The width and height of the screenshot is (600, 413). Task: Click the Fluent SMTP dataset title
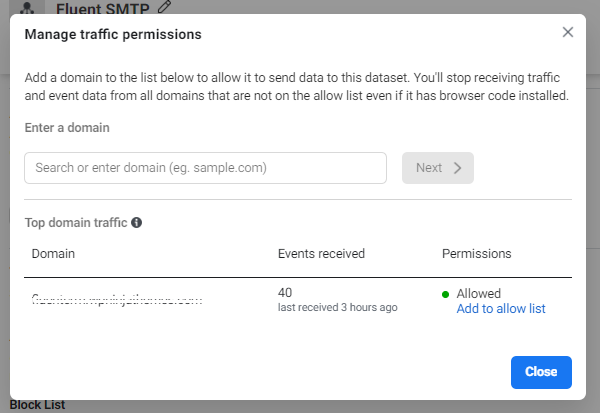[x=103, y=9]
